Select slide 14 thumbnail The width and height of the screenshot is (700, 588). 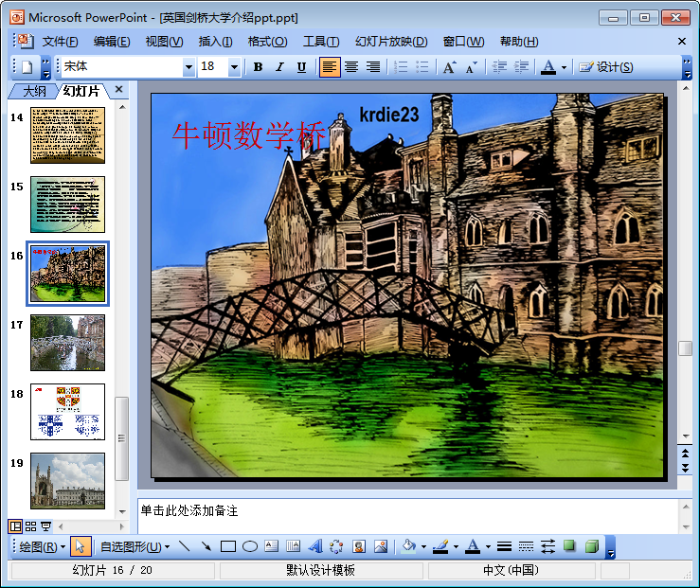click(x=67, y=135)
